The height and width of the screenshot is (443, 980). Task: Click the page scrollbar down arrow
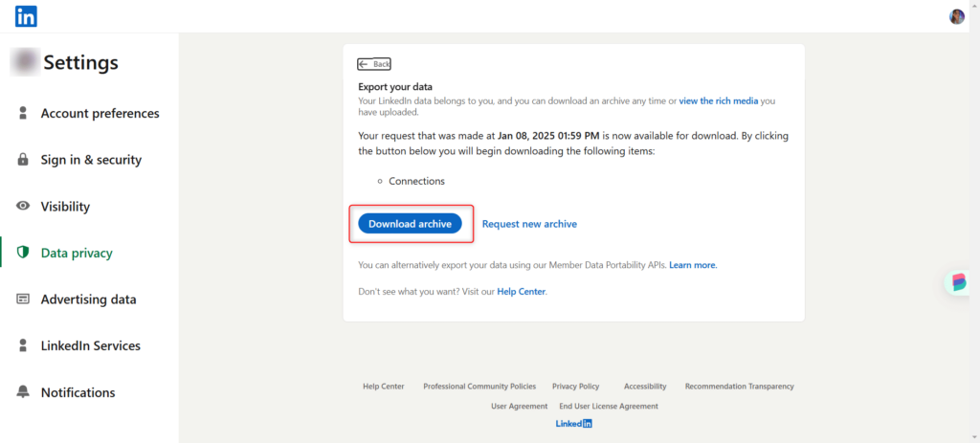pyautogui.click(x=975, y=436)
